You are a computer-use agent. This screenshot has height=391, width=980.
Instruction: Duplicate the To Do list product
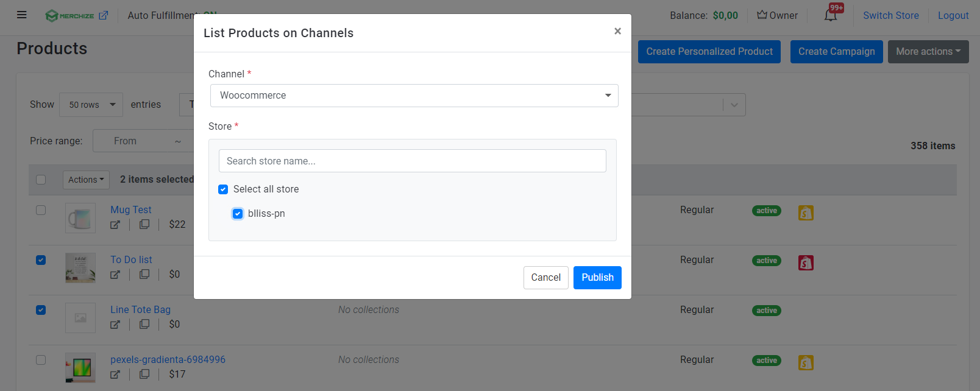point(144,274)
